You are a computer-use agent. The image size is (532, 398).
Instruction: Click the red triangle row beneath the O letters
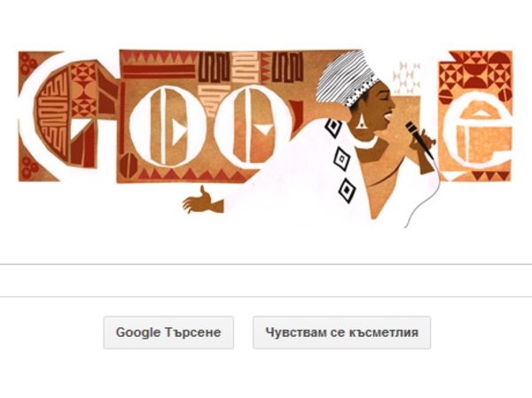pyautogui.click(x=192, y=175)
